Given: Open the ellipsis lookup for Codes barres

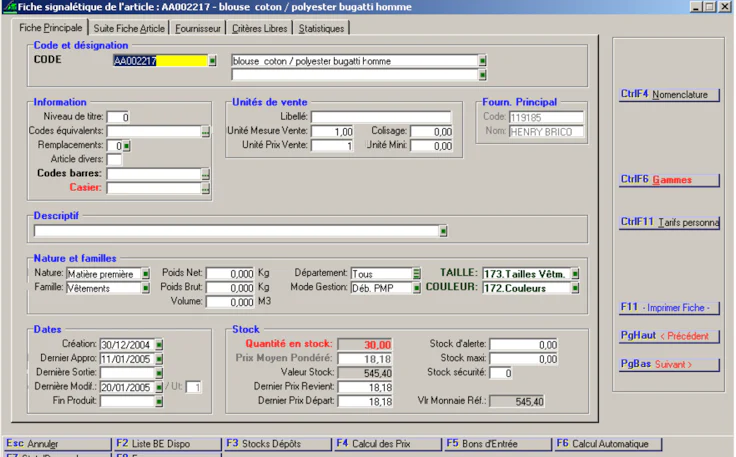Looking at the screenshot, I should coord(205,174).
